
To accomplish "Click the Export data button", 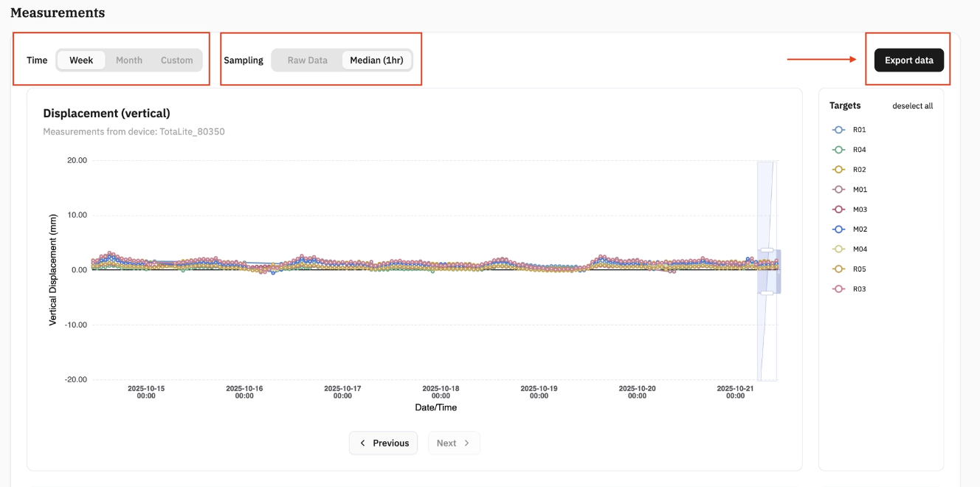I will tap(909, 61).
